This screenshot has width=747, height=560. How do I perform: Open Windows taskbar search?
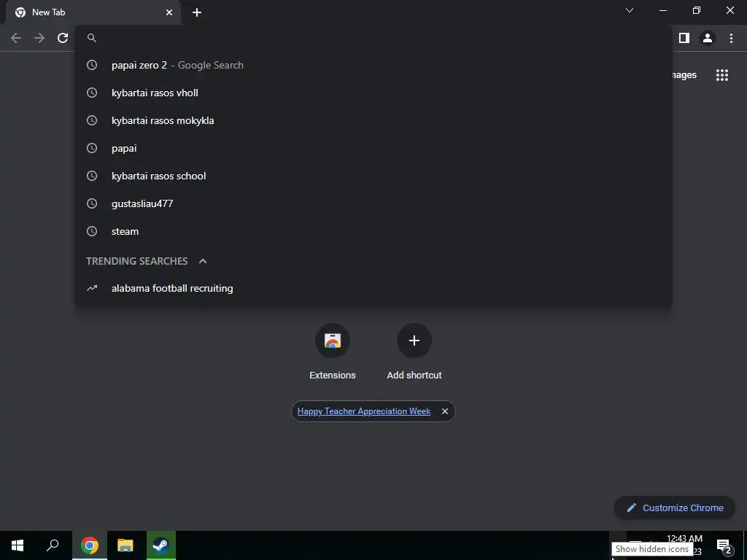[53, 545]
